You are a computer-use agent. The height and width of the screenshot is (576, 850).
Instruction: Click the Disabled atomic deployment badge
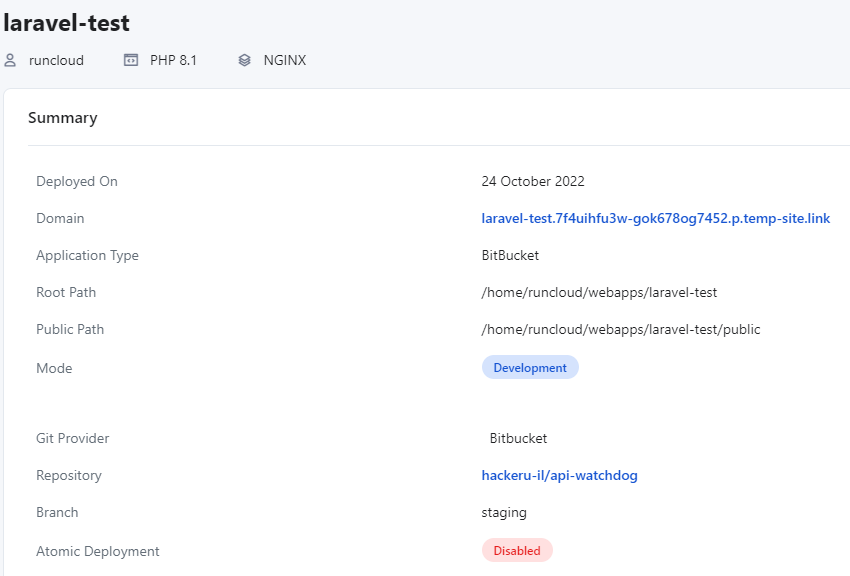(517, 551)
